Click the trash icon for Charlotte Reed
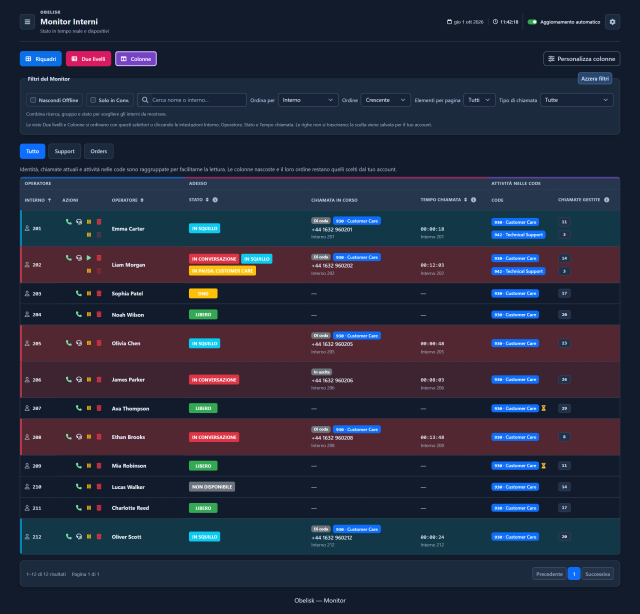 99,507
